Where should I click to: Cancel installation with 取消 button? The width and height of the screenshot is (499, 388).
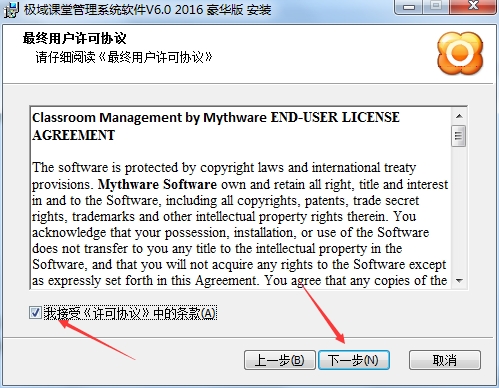445,360
